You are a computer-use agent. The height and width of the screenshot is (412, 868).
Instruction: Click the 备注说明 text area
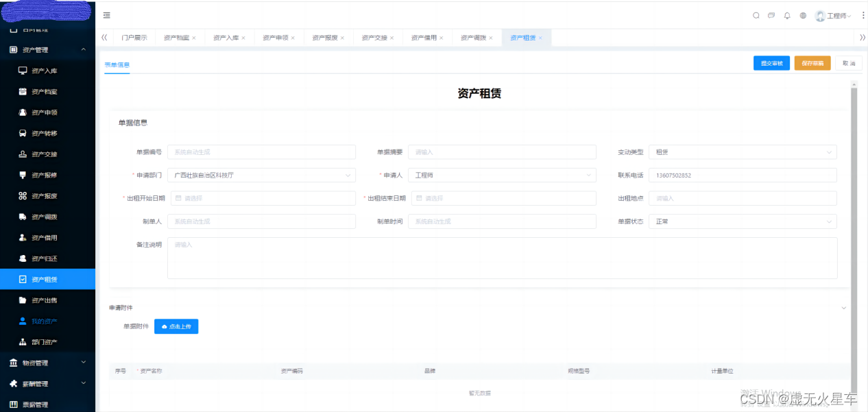click(503, 258)
